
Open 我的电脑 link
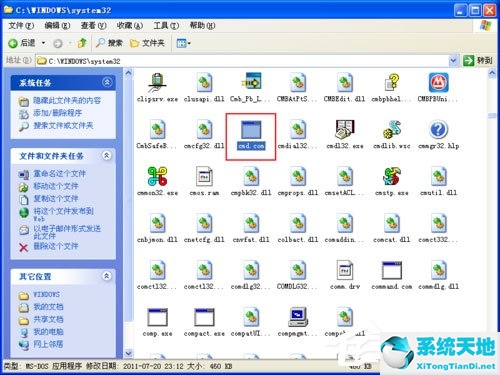click(48, 332)
